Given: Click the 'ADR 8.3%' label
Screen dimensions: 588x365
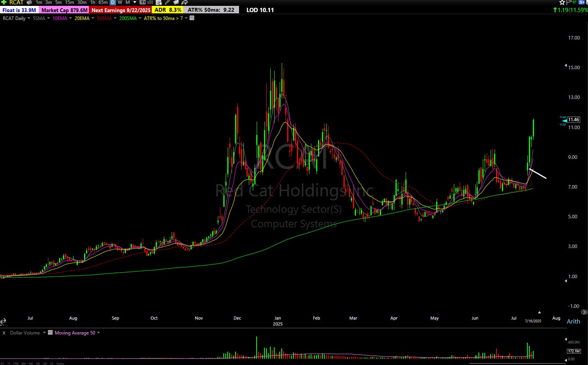Looking at the screenshot, I should [x=168, y=10].
